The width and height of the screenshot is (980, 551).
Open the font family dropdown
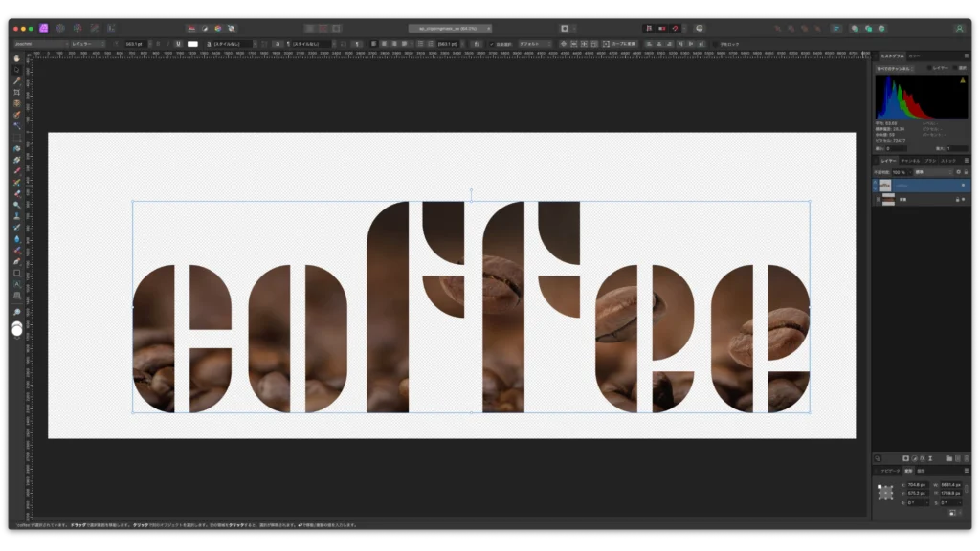(x=38, y=44)
